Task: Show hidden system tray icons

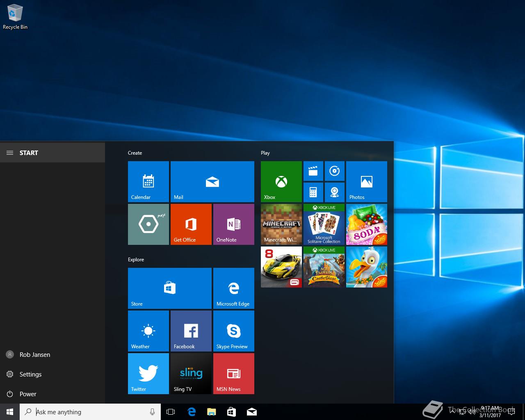Action: 452,412
